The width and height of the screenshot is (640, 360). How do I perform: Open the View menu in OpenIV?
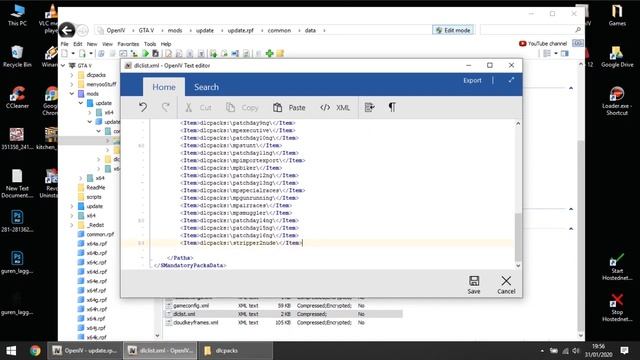107,44
